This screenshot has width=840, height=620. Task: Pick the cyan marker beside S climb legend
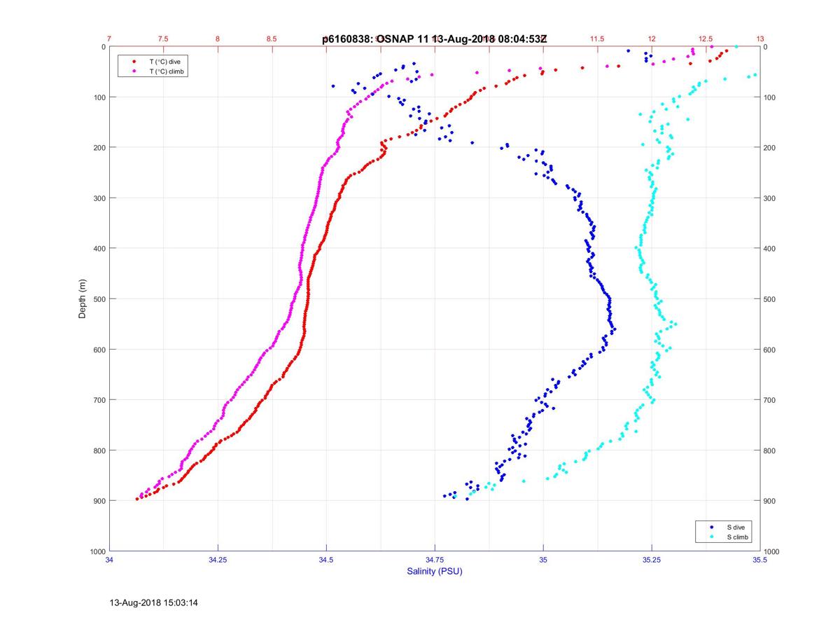click(712, 537)
